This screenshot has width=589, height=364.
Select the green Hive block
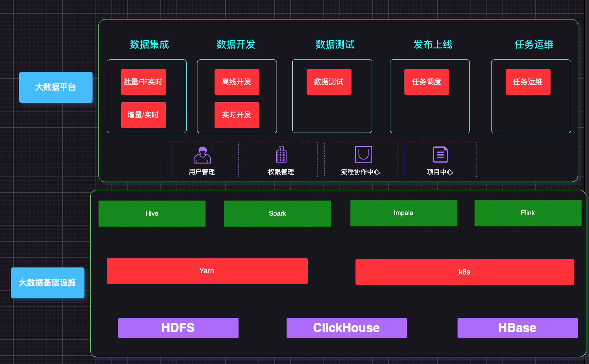(152, 214)
